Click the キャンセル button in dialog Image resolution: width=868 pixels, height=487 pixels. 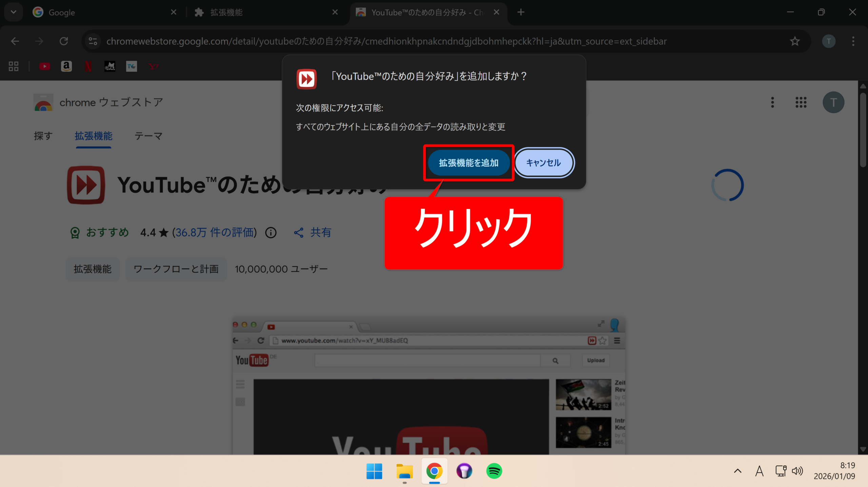tap(544, 163)
